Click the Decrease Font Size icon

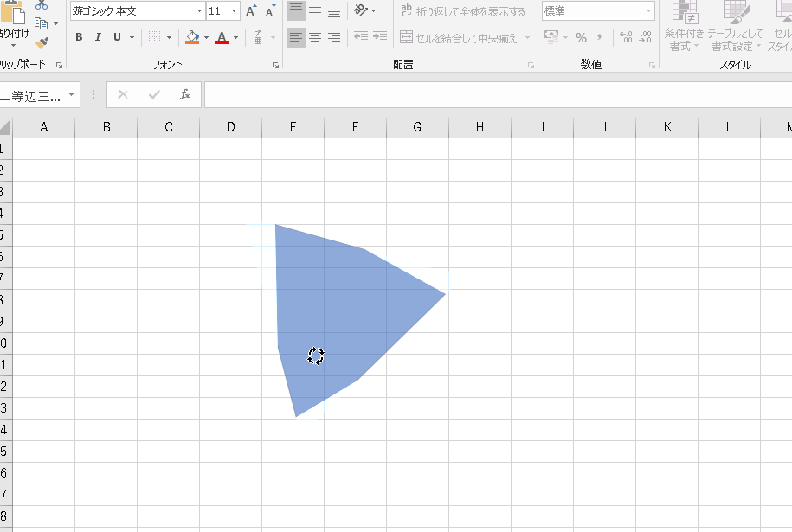(270, 11)
